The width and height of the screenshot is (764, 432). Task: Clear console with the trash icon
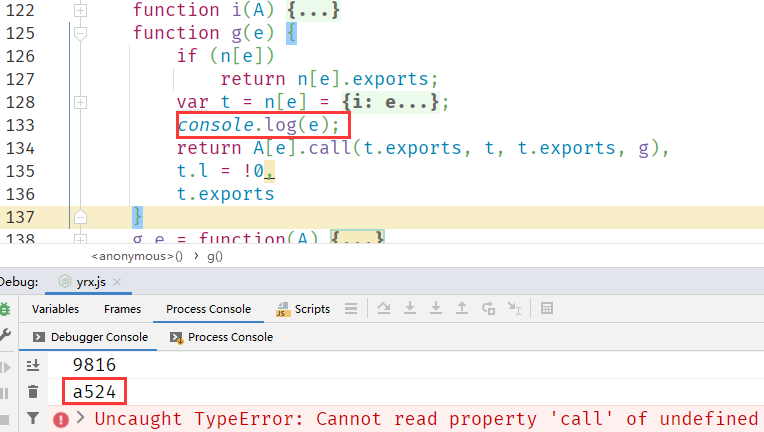33,392
